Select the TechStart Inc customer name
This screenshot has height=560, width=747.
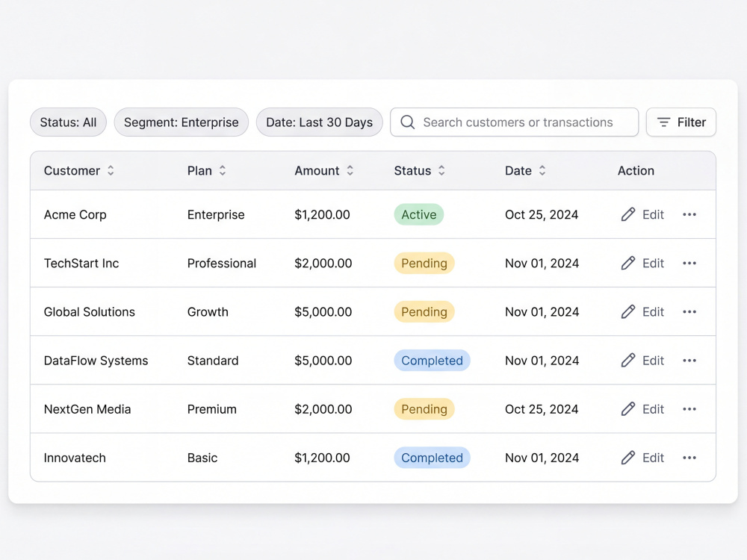(81, 264)
